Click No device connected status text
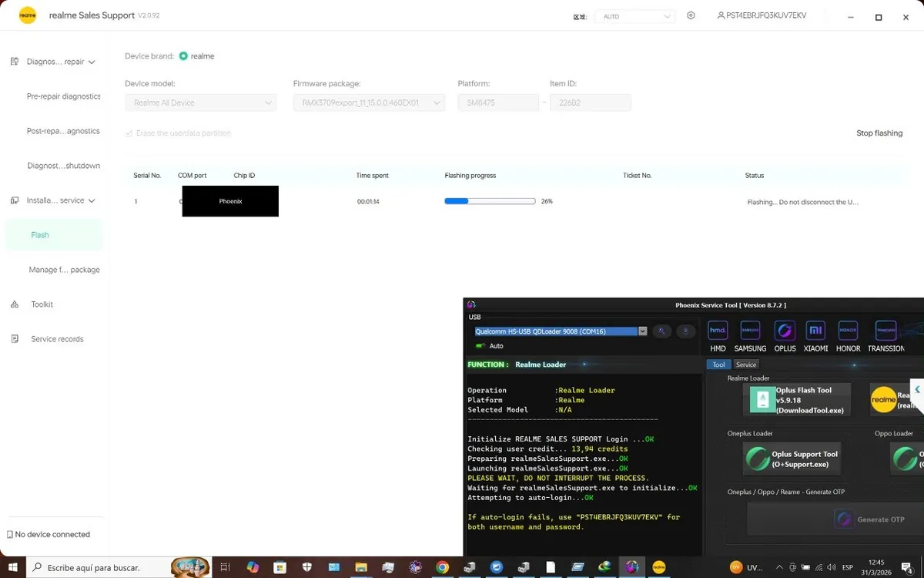The width and height of the screenshot is (924, 578). tap(52, 534)
